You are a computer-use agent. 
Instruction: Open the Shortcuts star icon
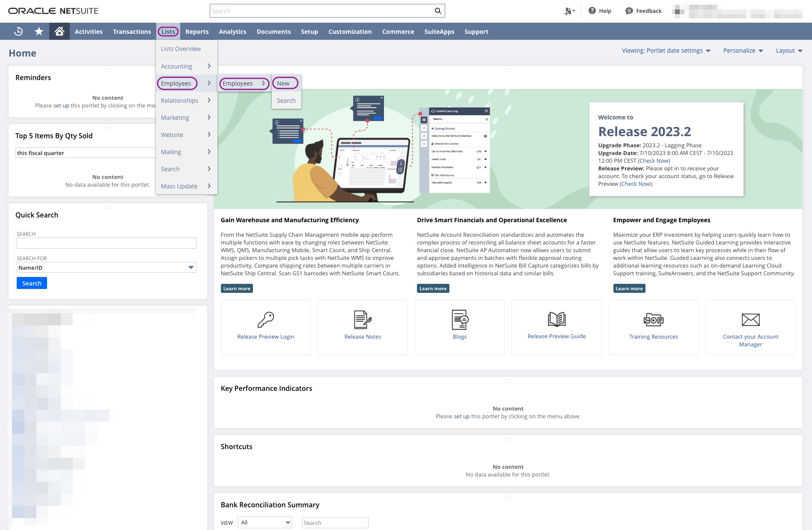click(39, 31)
